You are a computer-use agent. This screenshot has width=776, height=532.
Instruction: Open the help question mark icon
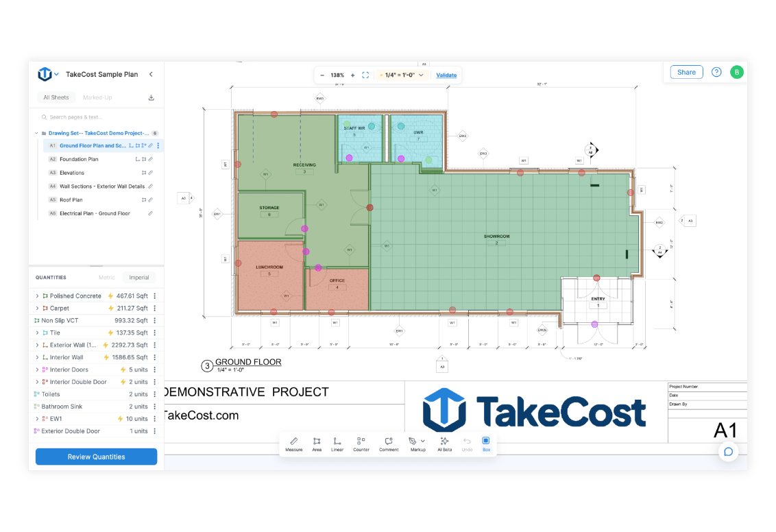coord(716,72)
